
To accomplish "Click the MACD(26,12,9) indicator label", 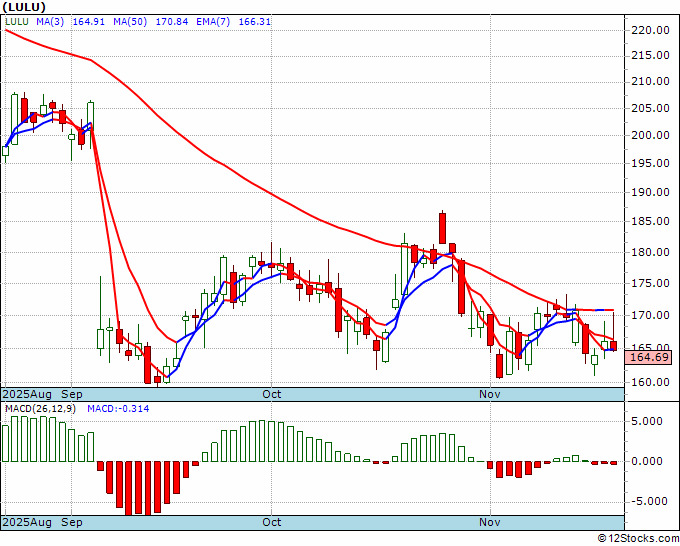I will coord(40,409).
